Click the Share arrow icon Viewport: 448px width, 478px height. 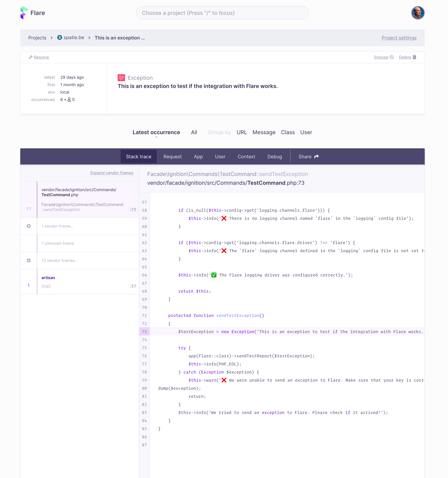317,157
